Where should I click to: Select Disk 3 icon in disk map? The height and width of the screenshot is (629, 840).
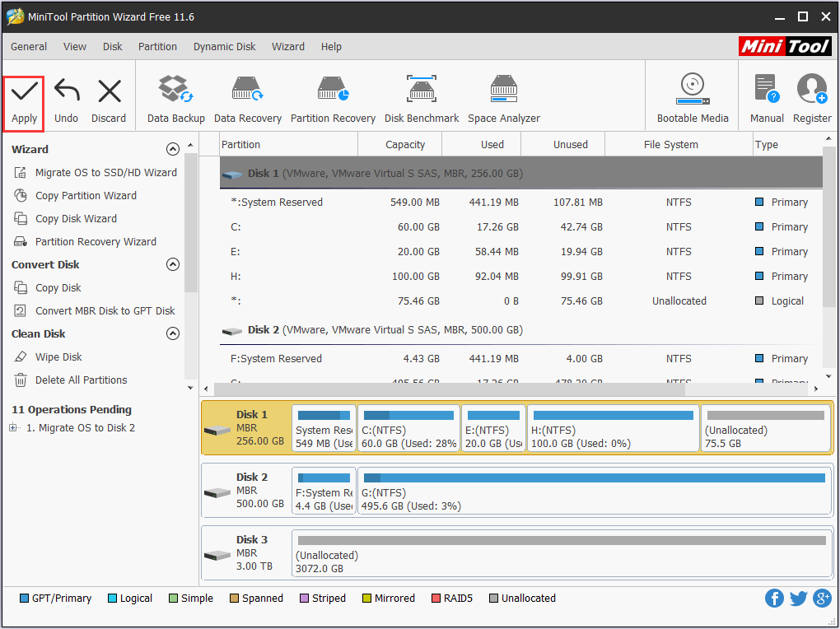click(x=217, y=555)
